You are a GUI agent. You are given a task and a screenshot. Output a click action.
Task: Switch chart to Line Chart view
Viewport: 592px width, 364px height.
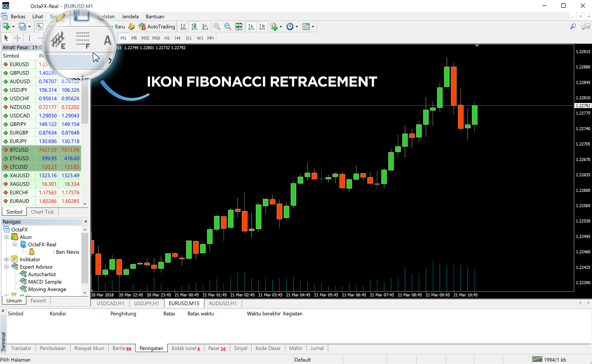click(x=205, y=26)
